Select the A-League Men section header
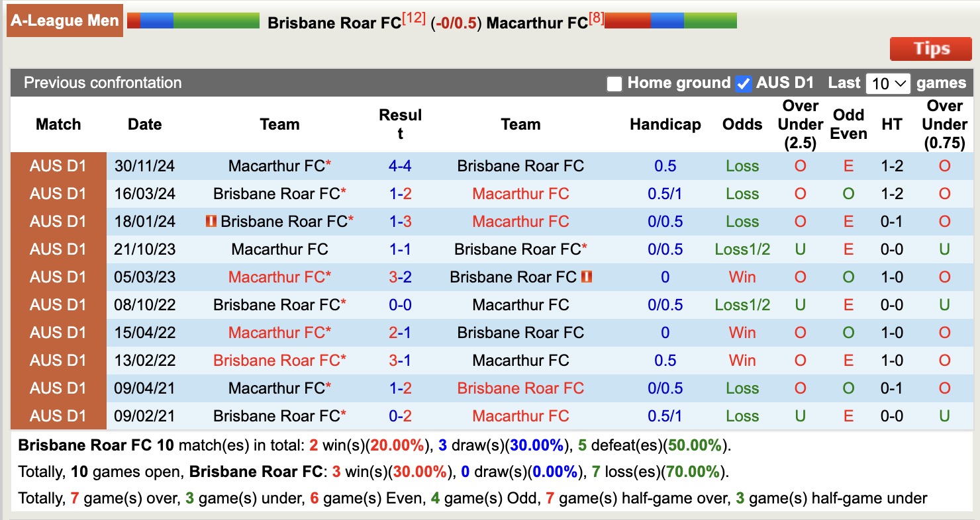Viewport: 980px width, 520px height. pos(64,20)
